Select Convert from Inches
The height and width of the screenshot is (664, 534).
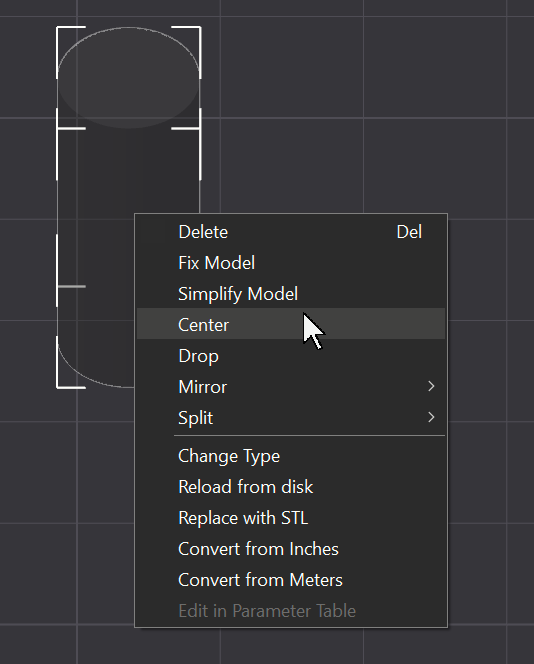291,549
